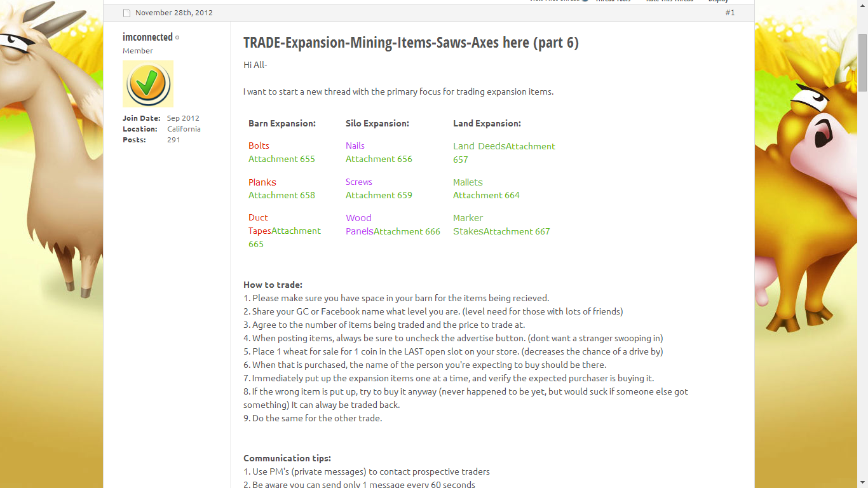Image resolution: width=868 pixels, height=488 pixels.
Task: Click the Barn Expansion column heading
Action: 282,123
